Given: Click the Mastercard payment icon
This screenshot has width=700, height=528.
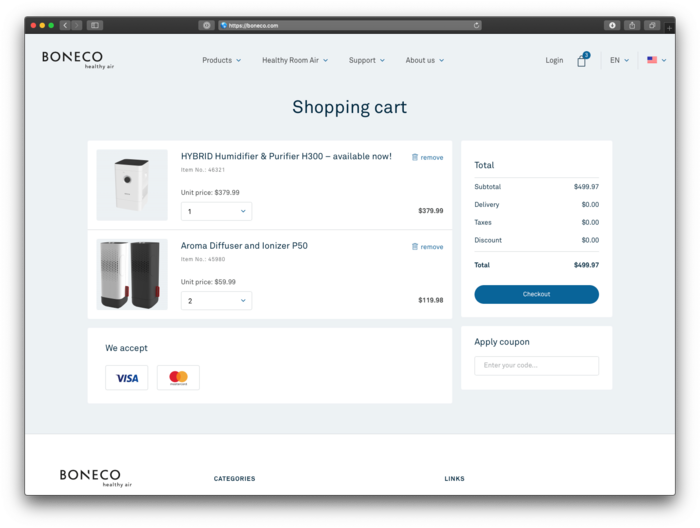Looking at the screenshot, I should point(178,378).
